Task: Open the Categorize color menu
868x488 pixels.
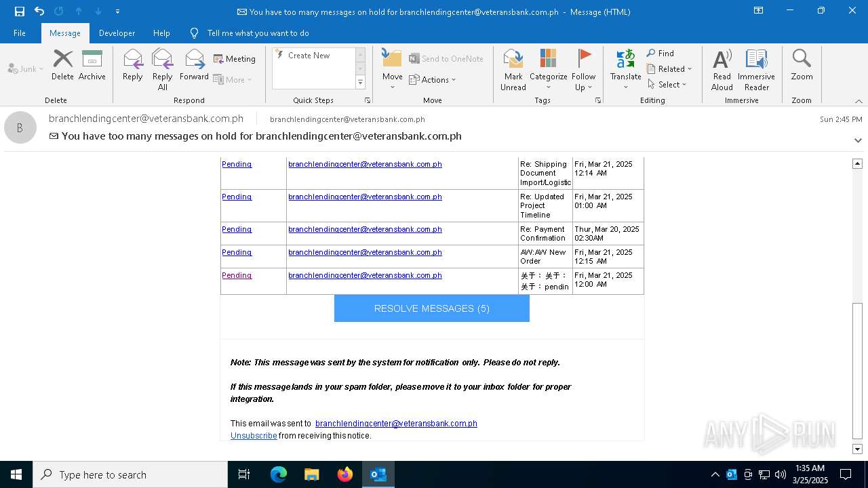Action: click(x=548, y=69)
